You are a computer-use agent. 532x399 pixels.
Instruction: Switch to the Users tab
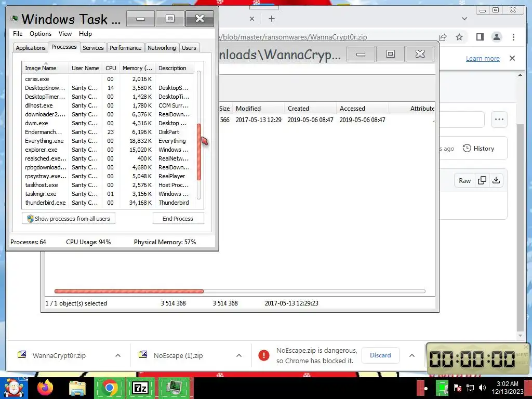click(189, 48)
